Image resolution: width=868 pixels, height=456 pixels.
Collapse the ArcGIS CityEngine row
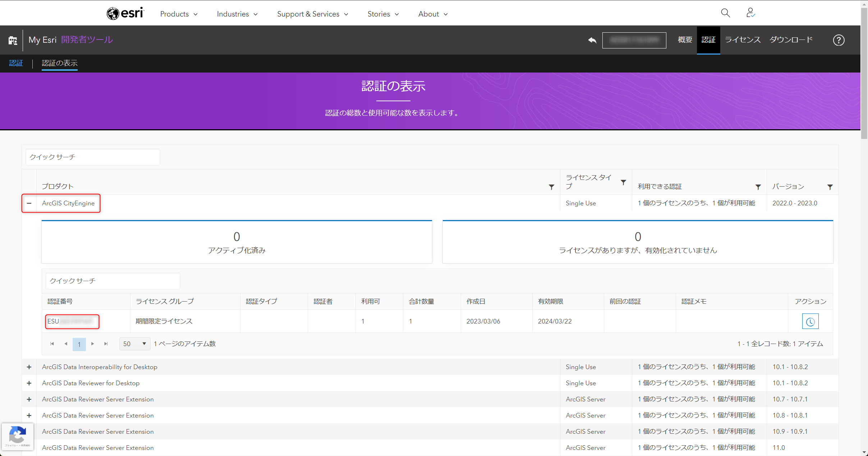tap(29, 203)
